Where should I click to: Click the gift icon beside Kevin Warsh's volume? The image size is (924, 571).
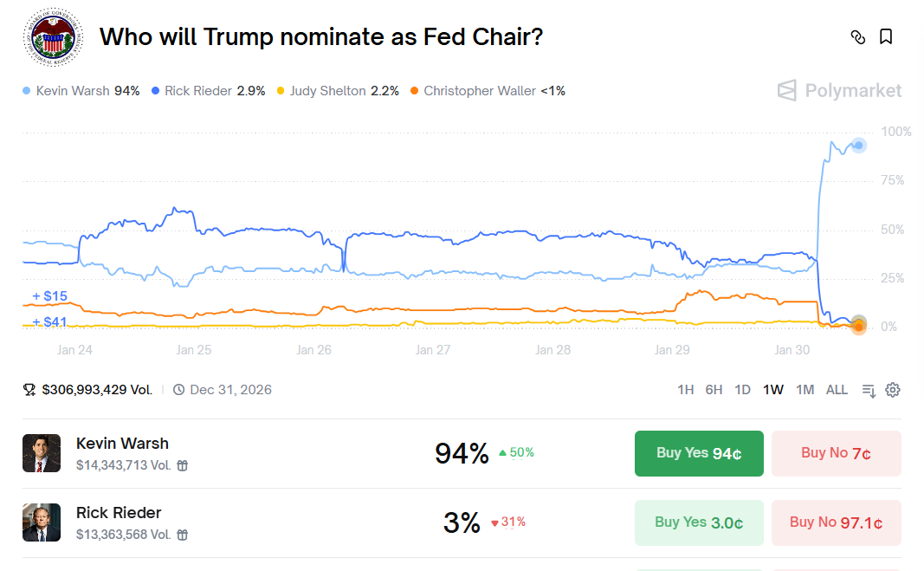[x=182, y=463]
